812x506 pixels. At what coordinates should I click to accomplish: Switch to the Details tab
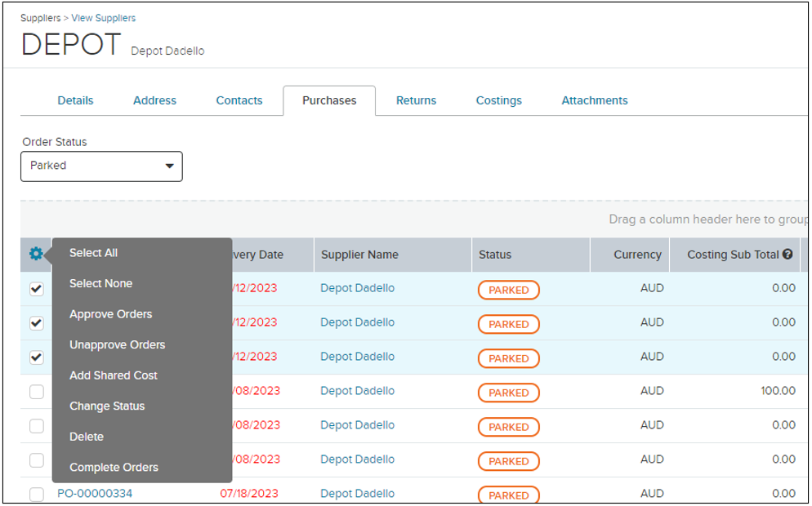76,100
